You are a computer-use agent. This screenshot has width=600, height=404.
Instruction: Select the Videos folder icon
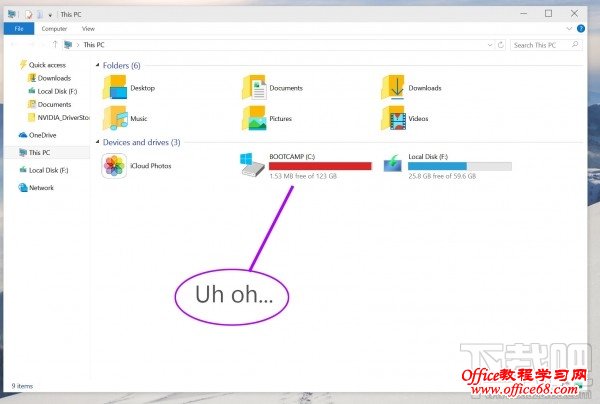393,118
